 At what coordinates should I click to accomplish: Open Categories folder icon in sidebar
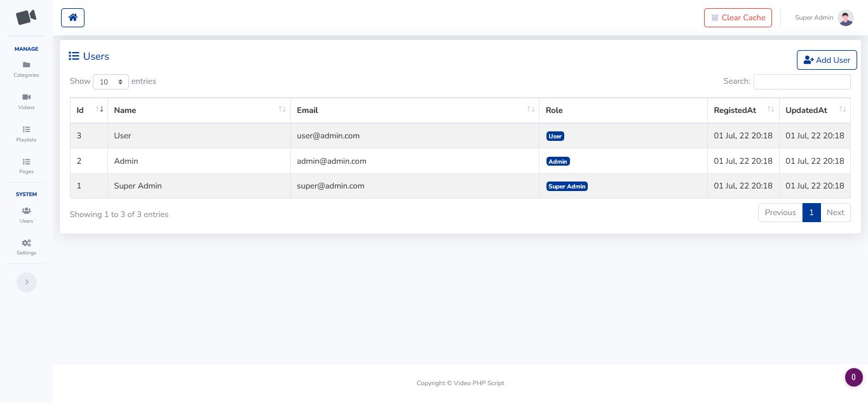coord(26,65)
